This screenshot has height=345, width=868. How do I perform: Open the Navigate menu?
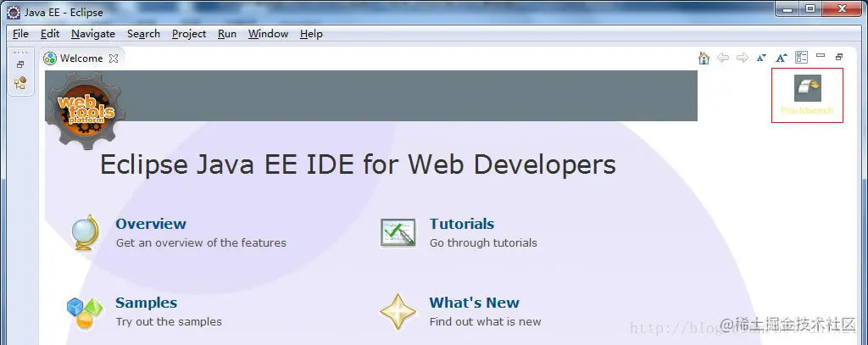(x=93, y=34)
